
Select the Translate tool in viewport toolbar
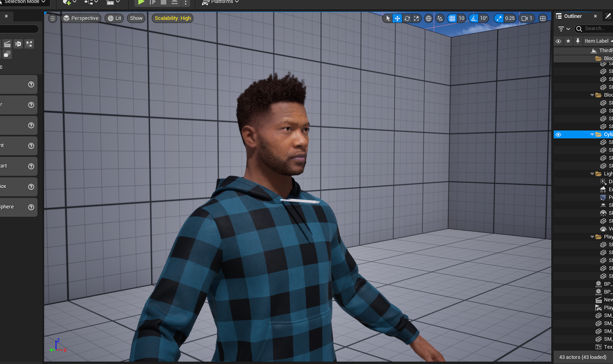(397, 18)
